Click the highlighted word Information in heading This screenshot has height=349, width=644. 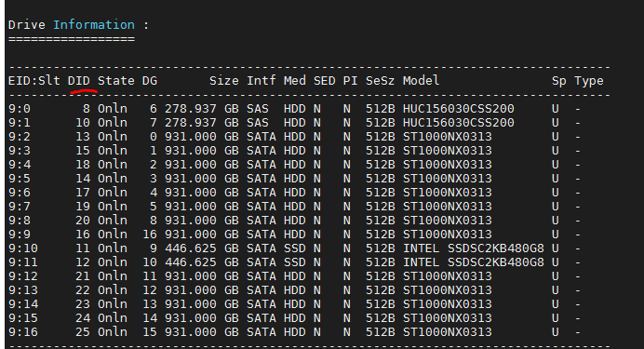(x=94, y=24)
